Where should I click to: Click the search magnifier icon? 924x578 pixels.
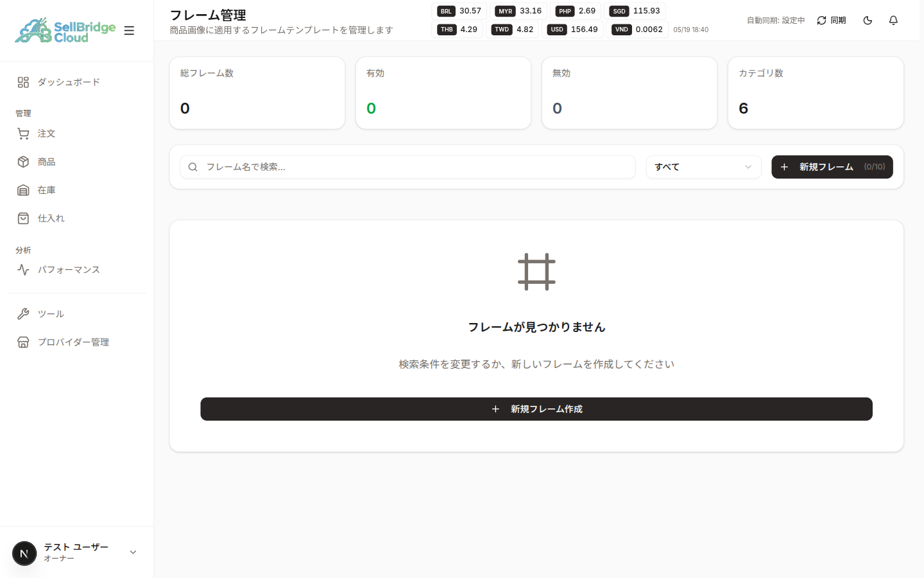pos(193,167)
